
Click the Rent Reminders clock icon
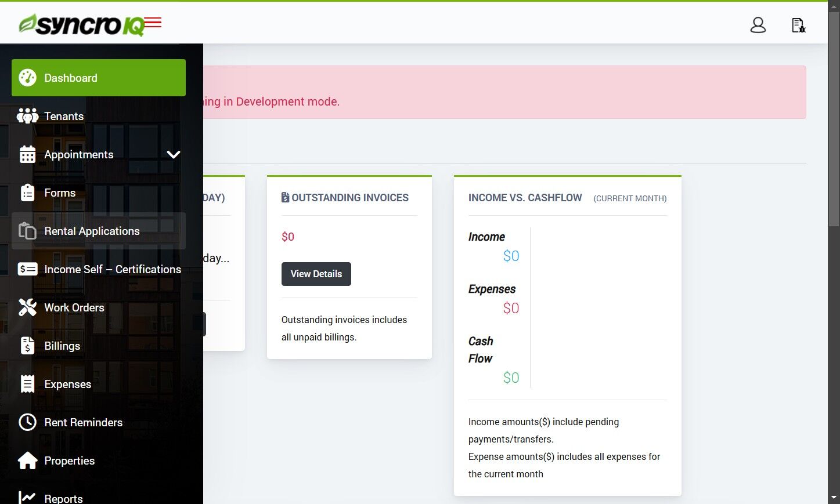[27, 422]
